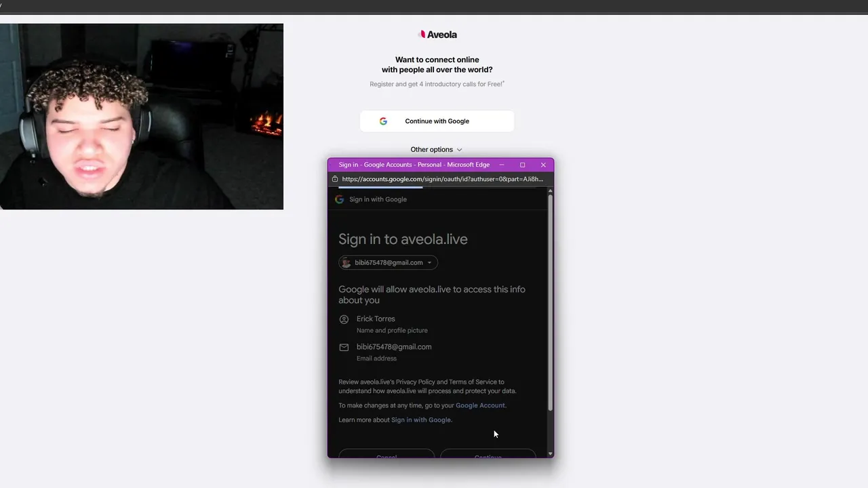Open the Sign in with Google link
Screen dimensions: 868x488
[x=421, y=420]
